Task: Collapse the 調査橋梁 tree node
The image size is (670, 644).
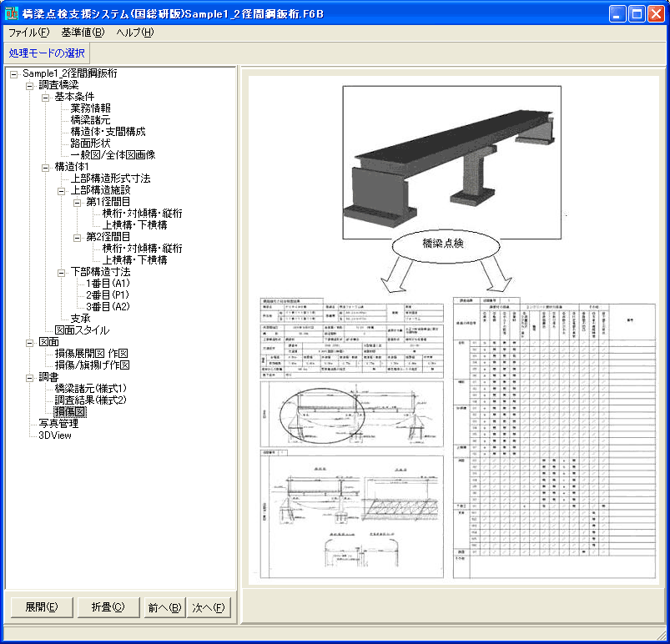Action: (x=29, y=86)
